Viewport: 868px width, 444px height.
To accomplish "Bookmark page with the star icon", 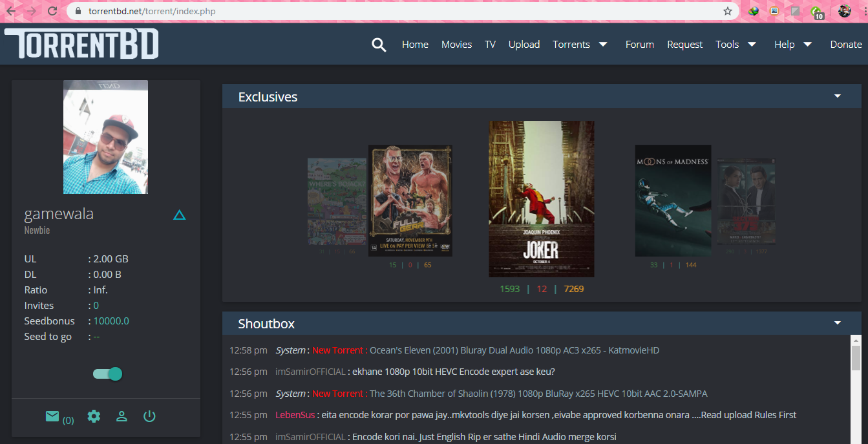I will [728, 11].
